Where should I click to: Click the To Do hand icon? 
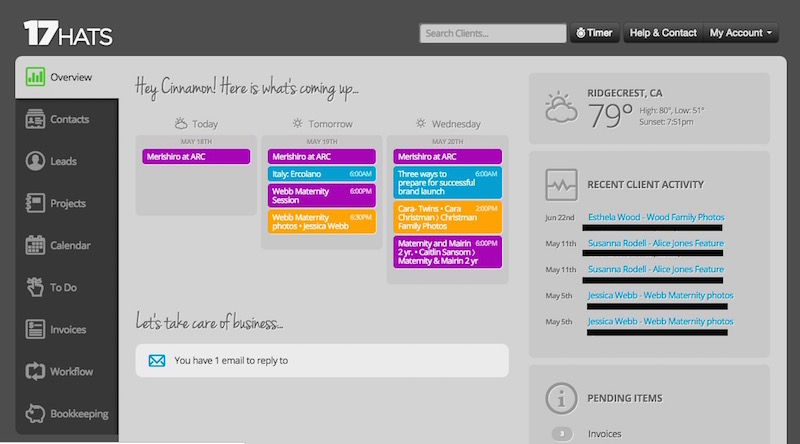tap(35, 287)
